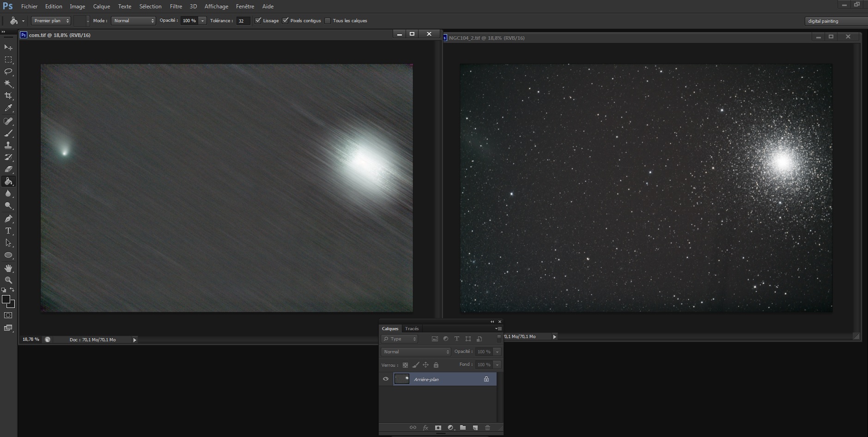Toggle Lissage checkbox
868x437 pixels.
click(258, 20)
